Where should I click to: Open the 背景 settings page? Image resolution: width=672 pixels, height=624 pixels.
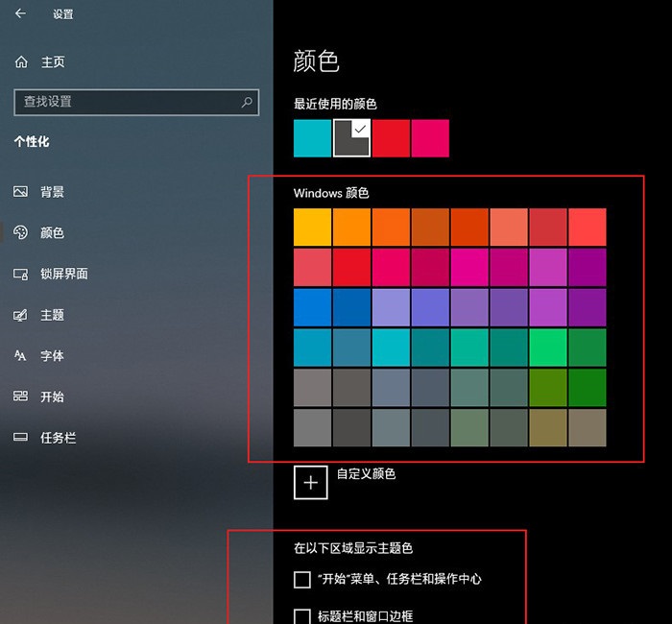[x=52, y=192]
